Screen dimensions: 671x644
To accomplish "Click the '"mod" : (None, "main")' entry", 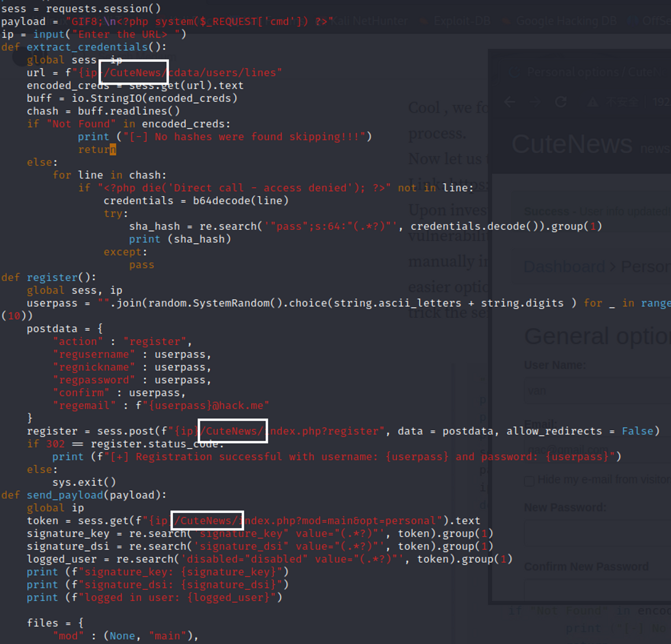I will pyautogui.click(x=125, y=637).
